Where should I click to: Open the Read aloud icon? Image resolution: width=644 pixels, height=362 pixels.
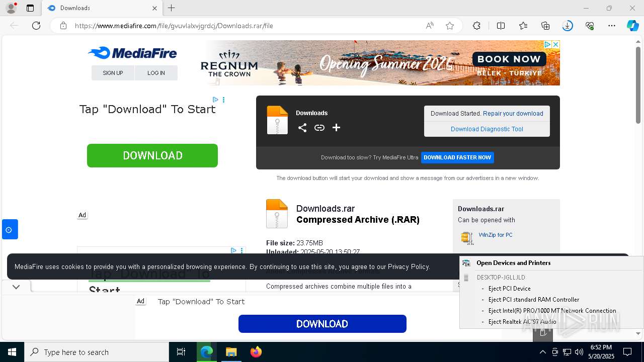(430, 26)
